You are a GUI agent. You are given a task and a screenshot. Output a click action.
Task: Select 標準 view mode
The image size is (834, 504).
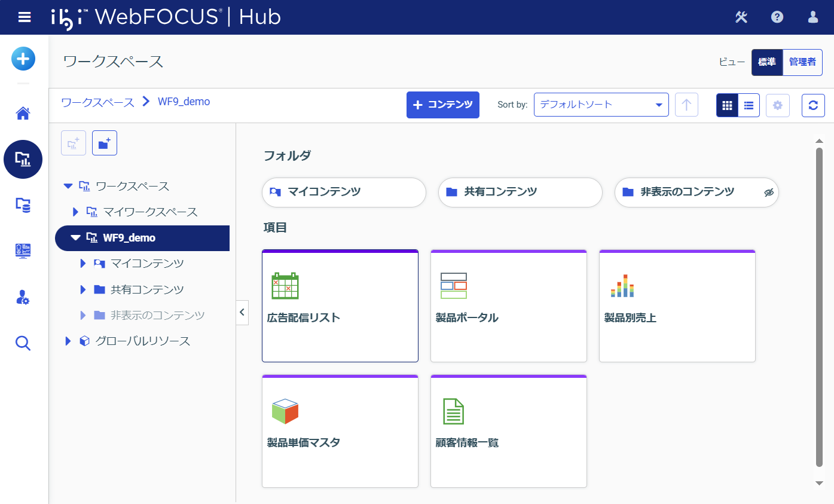pos(767,62)
